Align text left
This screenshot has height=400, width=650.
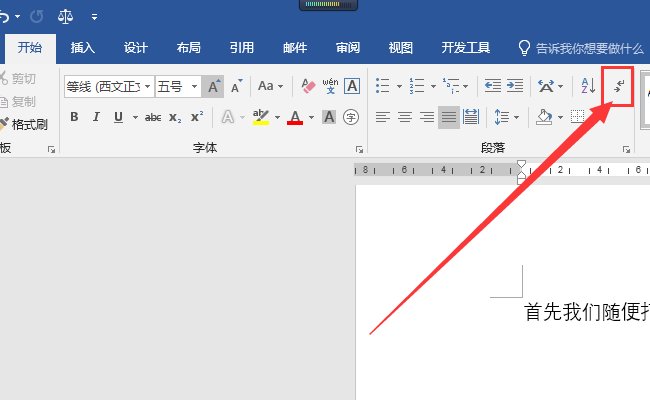click(x=383, y=117)
